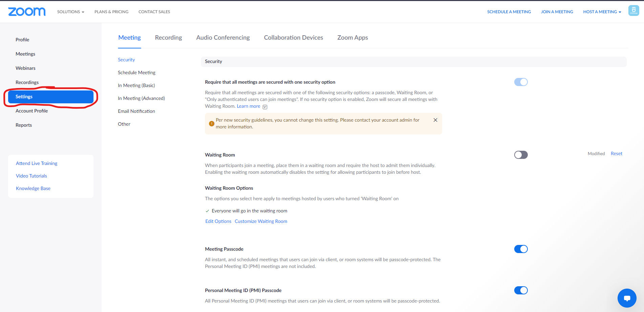Click Join a Meeting link
This screenshot has height=312, width=644.
tap(557, 12)
